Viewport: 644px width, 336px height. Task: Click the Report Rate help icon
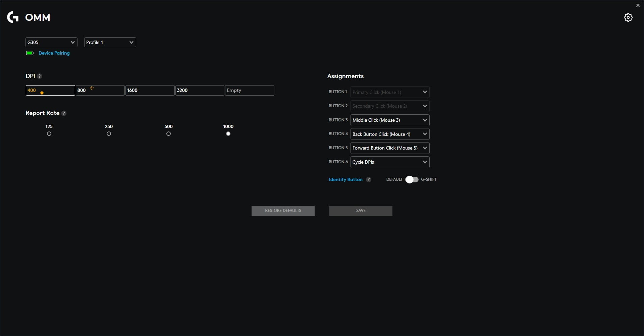[64, 113]
